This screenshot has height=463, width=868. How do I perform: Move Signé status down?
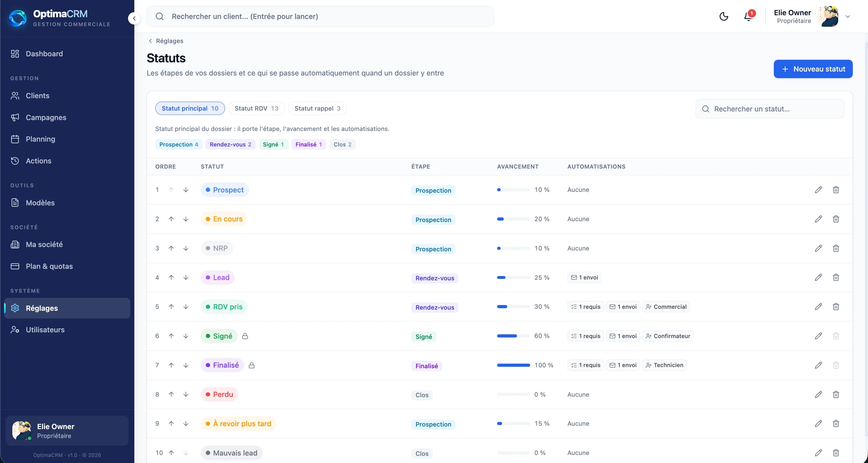coord(186,336)
